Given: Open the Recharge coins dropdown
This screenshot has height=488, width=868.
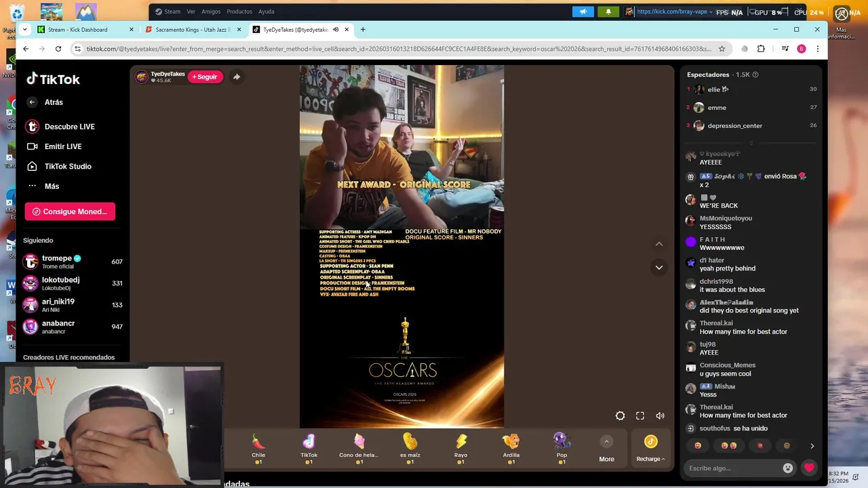Looking at the screenshot, I should pyautogui.click(x=650, y=450).
